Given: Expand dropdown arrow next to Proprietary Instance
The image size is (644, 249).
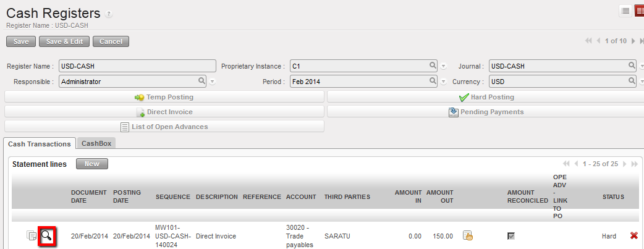Looking at the screenshot, I should [443, 66].
